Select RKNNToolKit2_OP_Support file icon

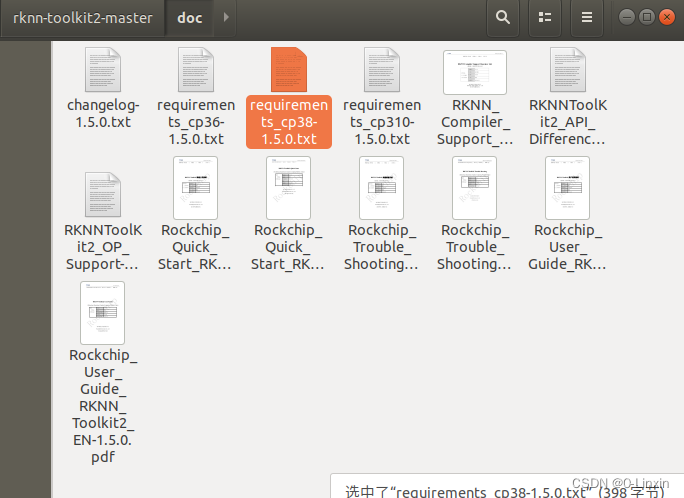[103, 194]
